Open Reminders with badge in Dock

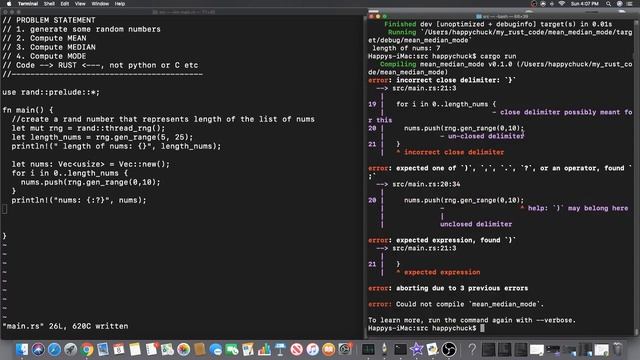pyautogui.click(x=151, y=349)
